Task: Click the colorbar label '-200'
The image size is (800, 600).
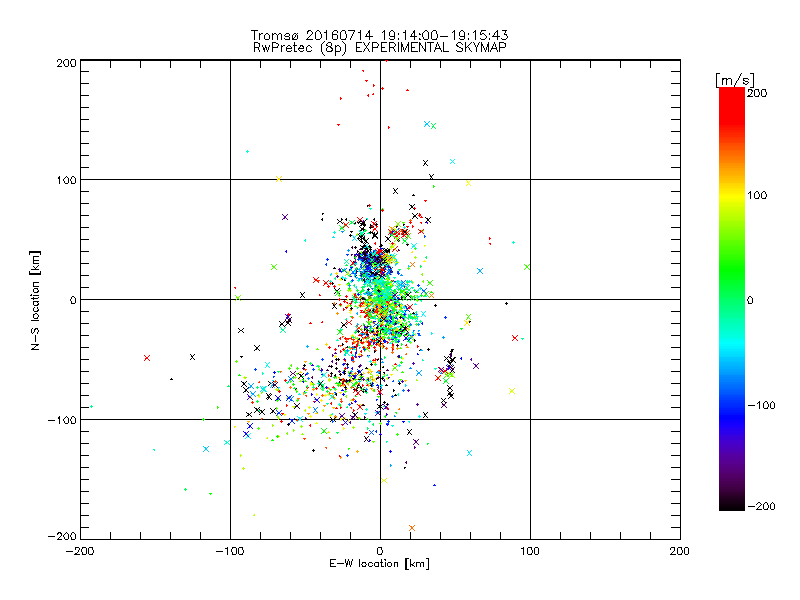Action: [x=761, y=506]
